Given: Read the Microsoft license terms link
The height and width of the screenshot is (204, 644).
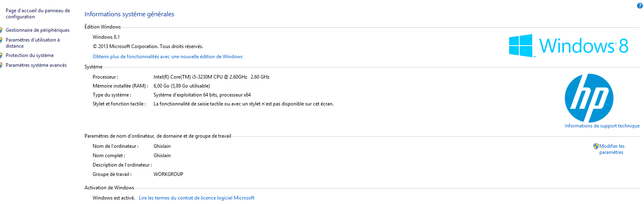Looking at the screenshot, I should (197, 198).
